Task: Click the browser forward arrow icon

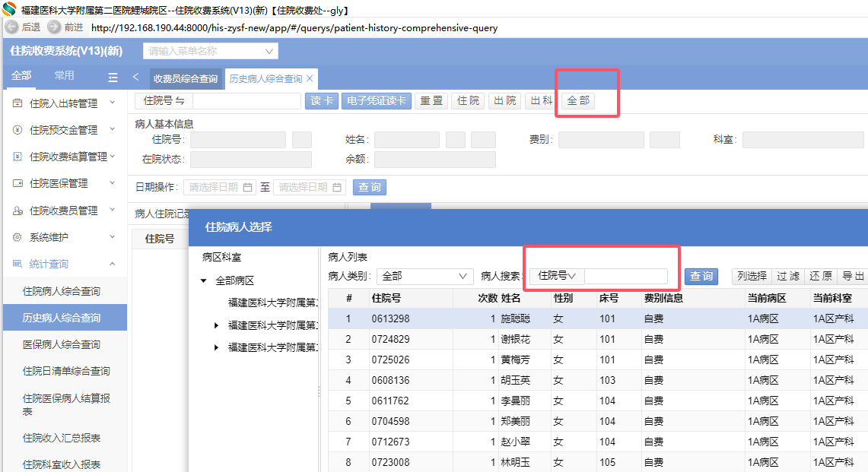Action: [x=54, y=27]
